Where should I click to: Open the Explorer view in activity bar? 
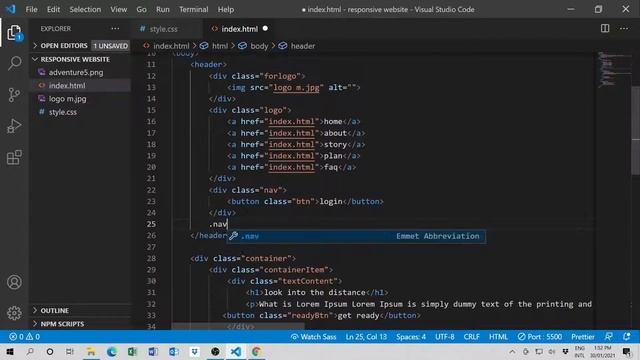(x=14, y=32)
